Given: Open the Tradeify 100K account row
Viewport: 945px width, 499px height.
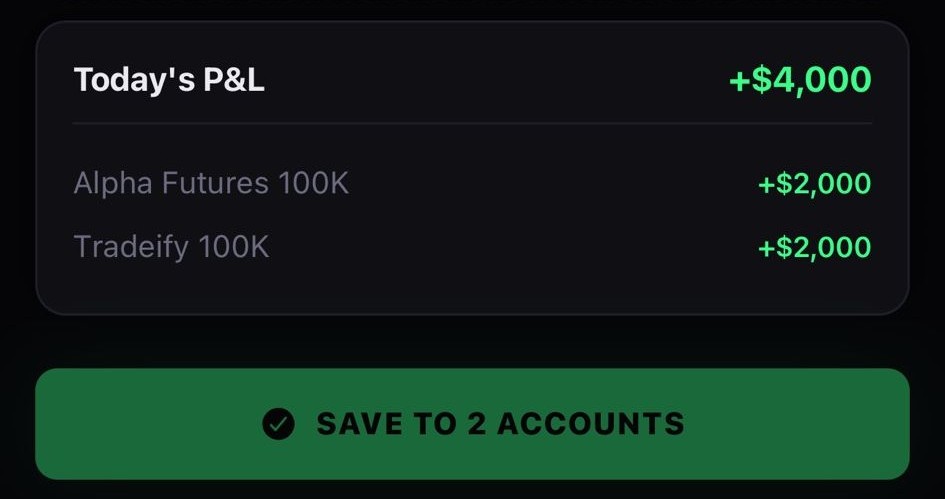Looking at the screenshot, I should tap(171, 247).
